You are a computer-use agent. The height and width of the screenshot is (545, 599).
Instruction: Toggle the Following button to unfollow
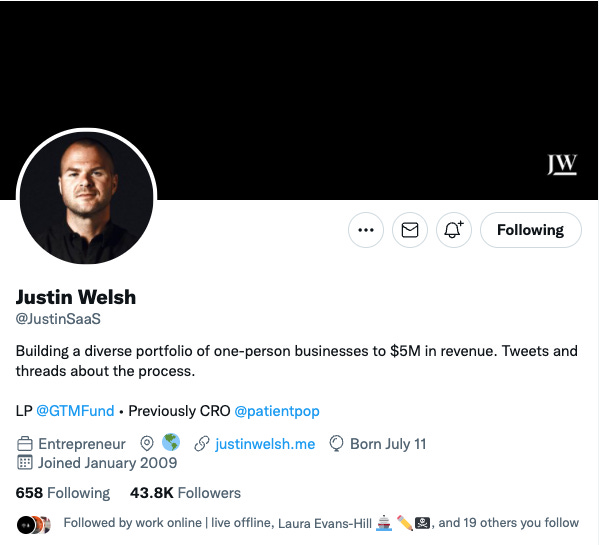tap(531, 230)
